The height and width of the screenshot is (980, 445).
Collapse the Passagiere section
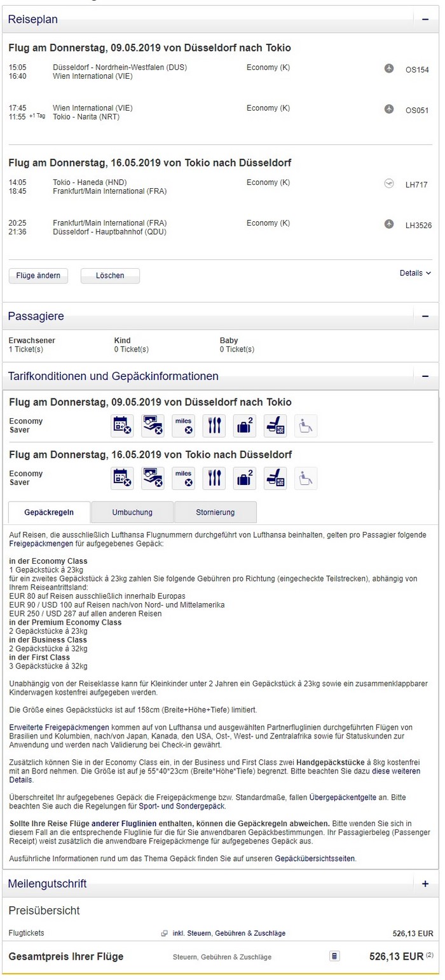pos(425,316)
